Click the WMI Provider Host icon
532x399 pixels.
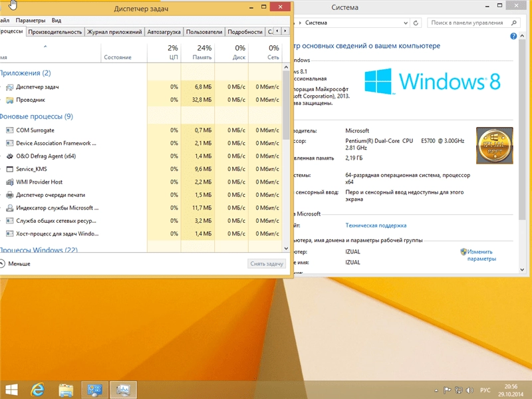(x=10, y=182)
